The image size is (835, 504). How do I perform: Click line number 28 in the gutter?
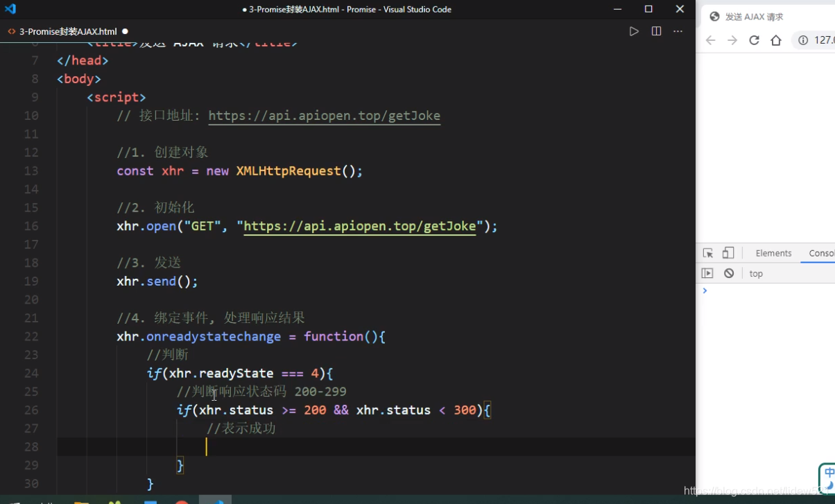pyautogui.click(x=31, y=446)
